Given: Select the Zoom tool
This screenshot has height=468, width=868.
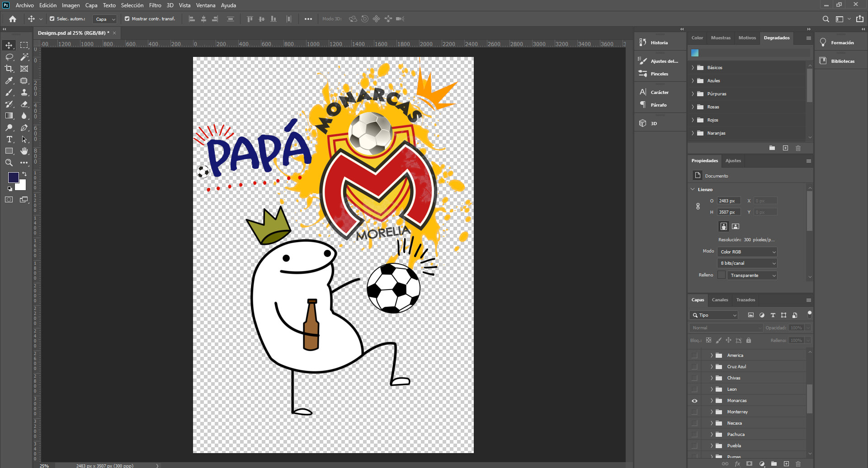Looking at the screenshot, I should (x=9, y=163).
